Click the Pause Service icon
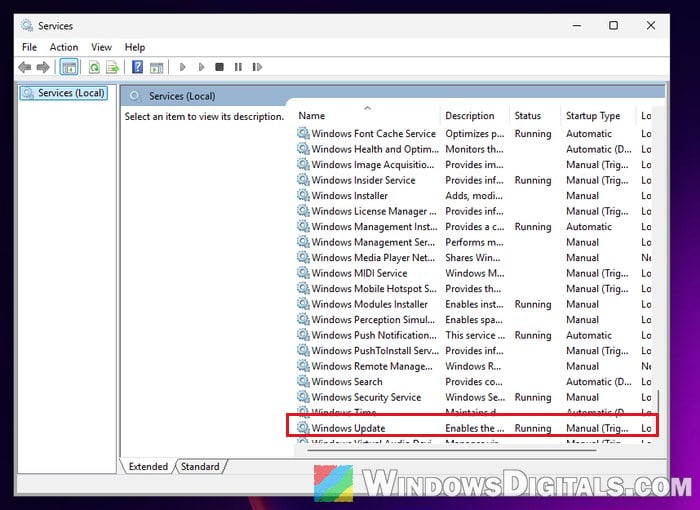The height and width of the screenshot is (510, 700). coord(238,67)
